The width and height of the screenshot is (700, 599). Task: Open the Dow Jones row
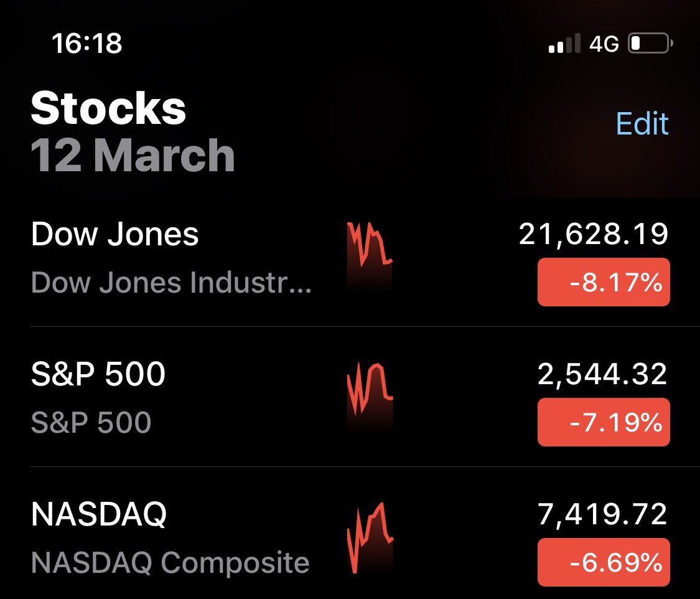click(350, 263)
